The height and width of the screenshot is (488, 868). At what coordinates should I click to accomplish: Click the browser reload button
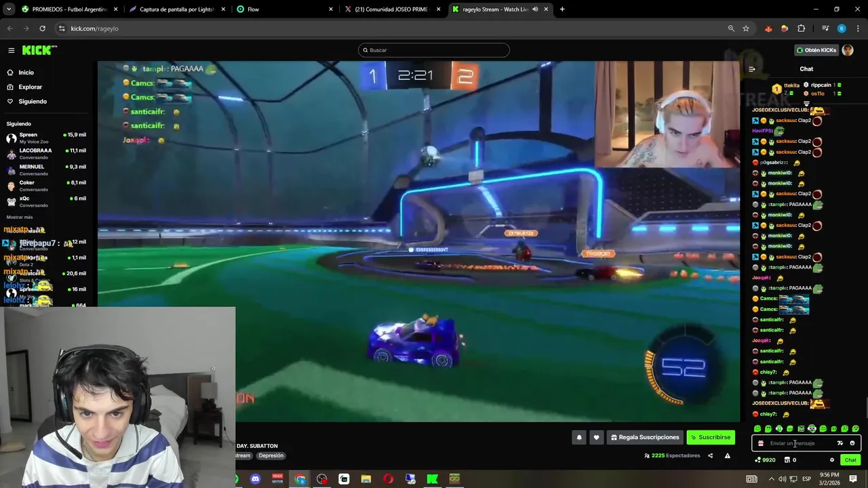pos(42,28)
